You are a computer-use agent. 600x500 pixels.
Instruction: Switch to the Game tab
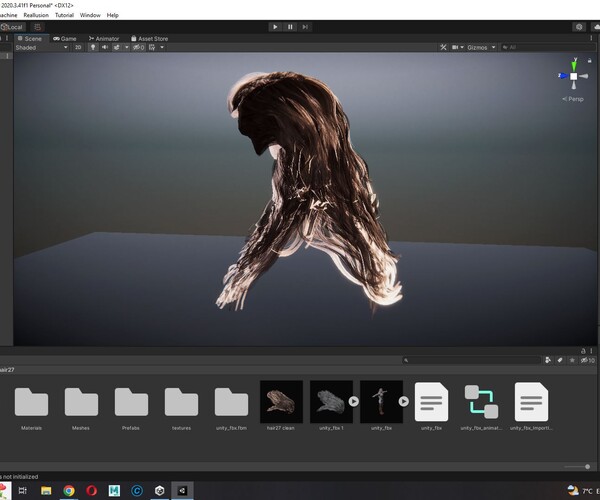65,39
